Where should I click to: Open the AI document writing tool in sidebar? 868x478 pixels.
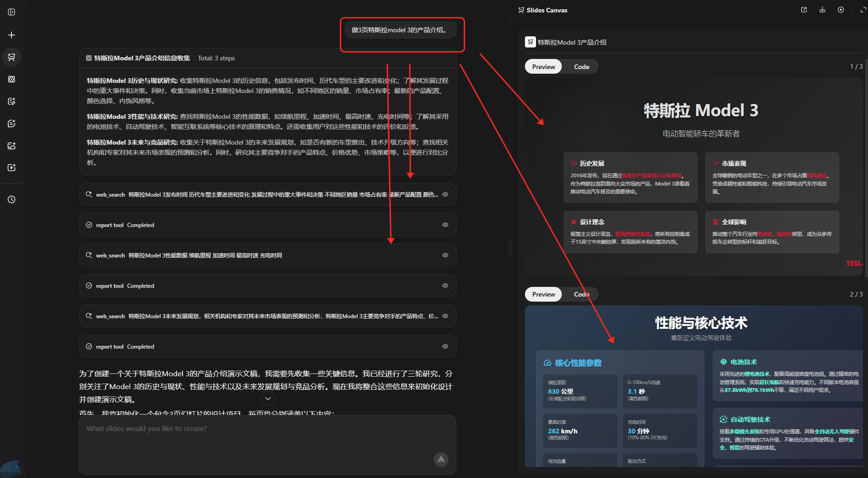pos(12,101)
